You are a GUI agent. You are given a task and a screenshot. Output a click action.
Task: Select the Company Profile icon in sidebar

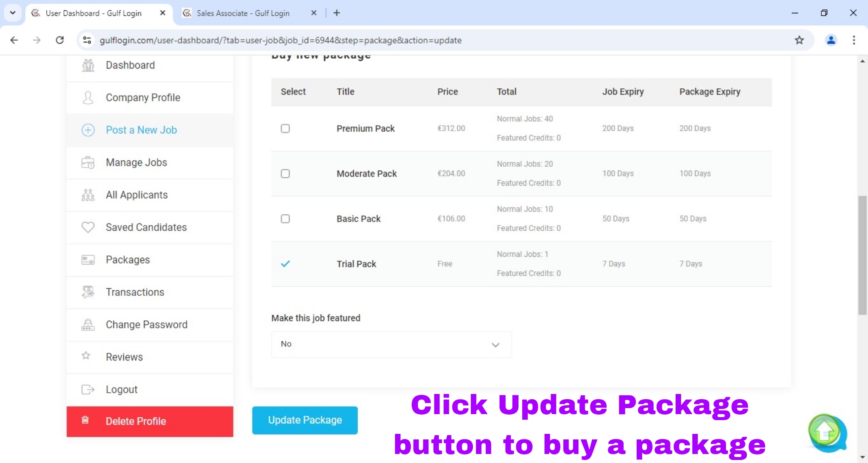pos(87,97)
